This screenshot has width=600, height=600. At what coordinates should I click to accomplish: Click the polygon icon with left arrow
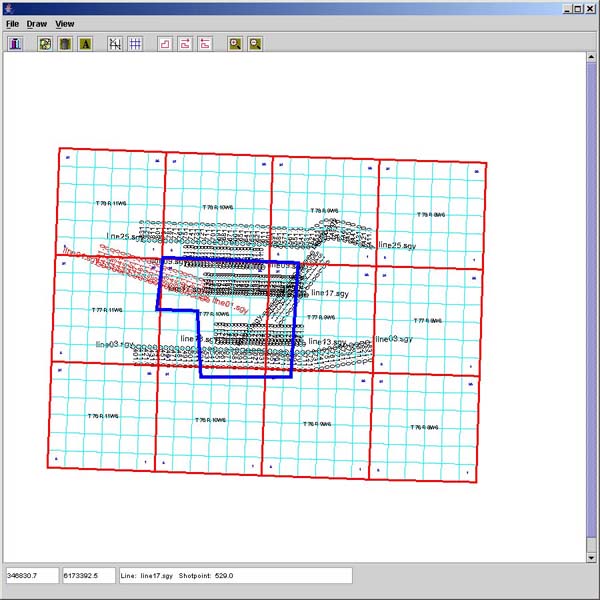(x=205, y=43)
